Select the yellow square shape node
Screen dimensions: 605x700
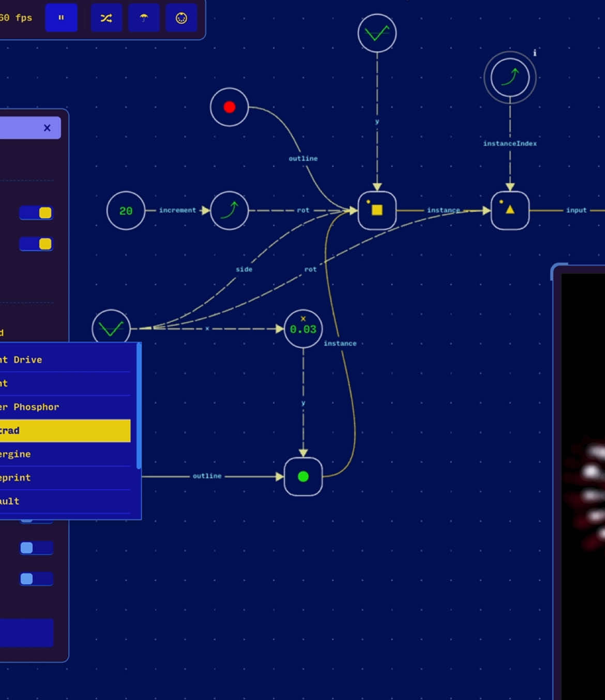(x=377, y=211)
